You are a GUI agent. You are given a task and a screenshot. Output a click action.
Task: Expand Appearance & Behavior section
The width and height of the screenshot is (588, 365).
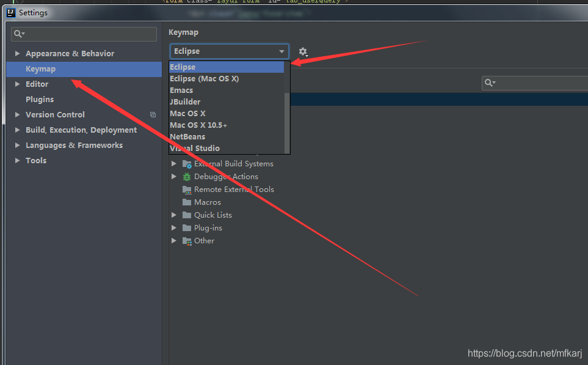click(17, 54)
